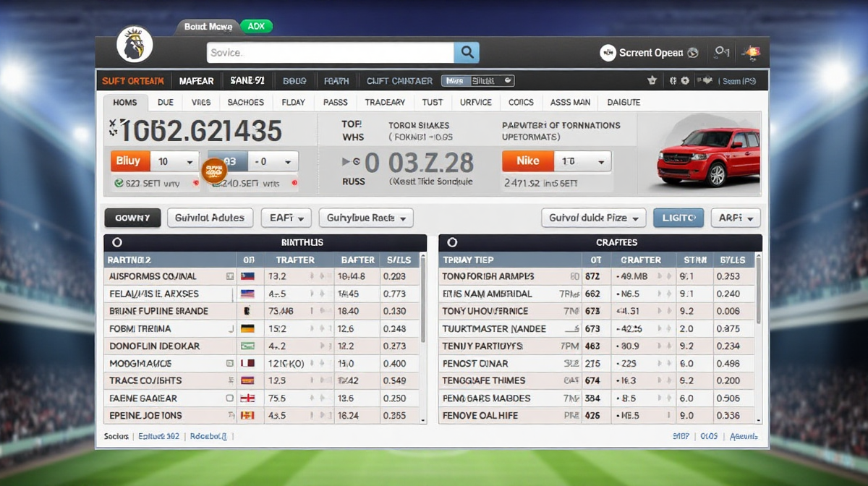Viewport: 868px width, 486px height.
Task: Click the orange round badge below the price
Action: [213, 171]
